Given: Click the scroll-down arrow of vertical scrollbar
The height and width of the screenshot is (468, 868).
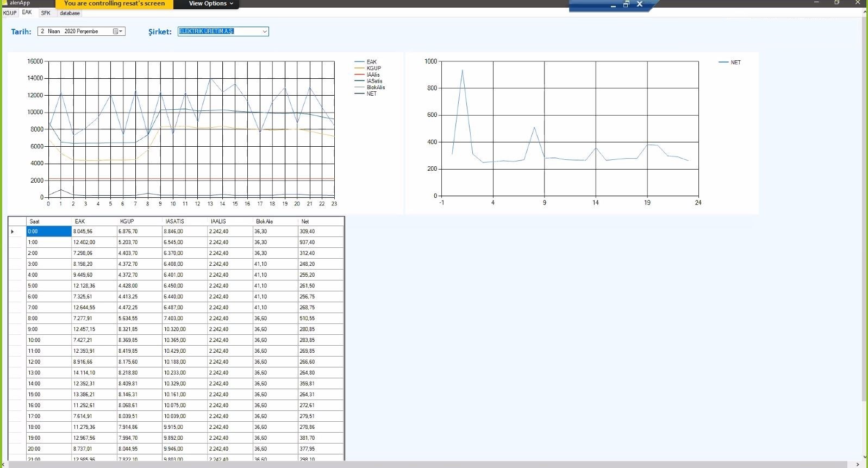Looking at the screenshot, I should click(x=864, y=457).
